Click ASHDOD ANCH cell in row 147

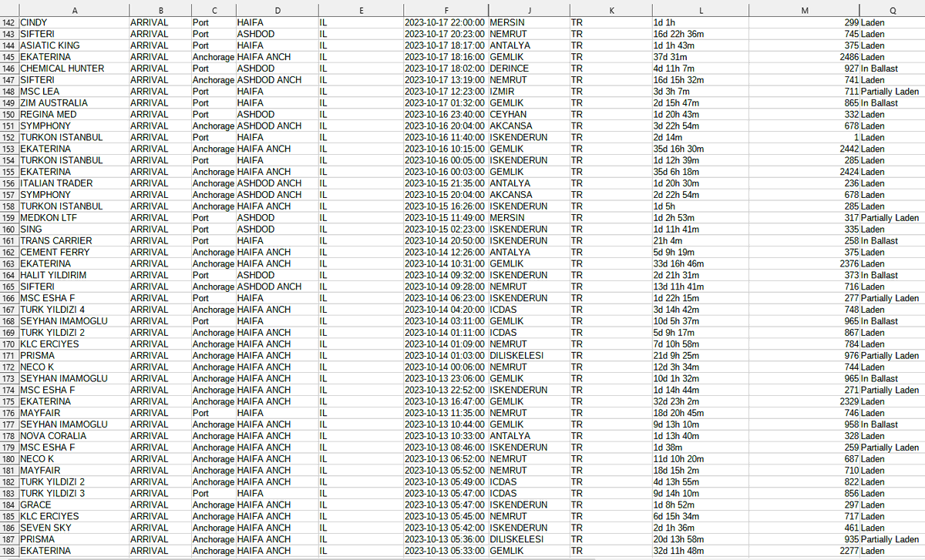tap(276, 80)
